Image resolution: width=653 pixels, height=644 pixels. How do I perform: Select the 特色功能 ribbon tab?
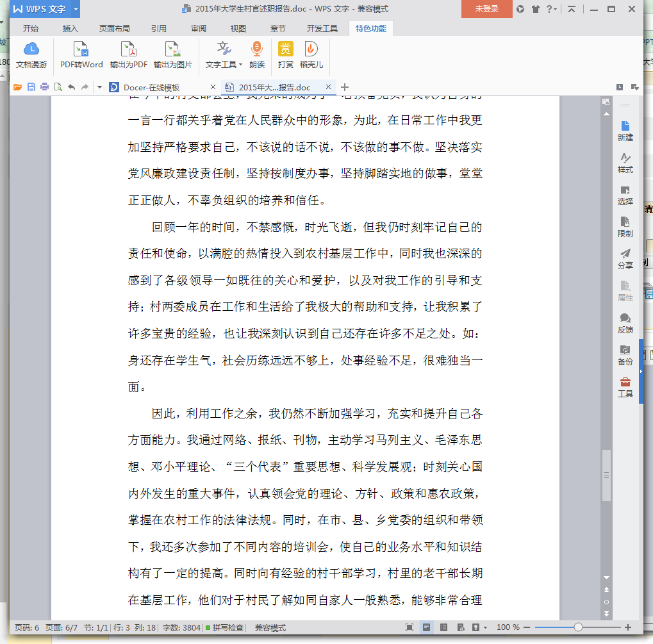[370, 28]
